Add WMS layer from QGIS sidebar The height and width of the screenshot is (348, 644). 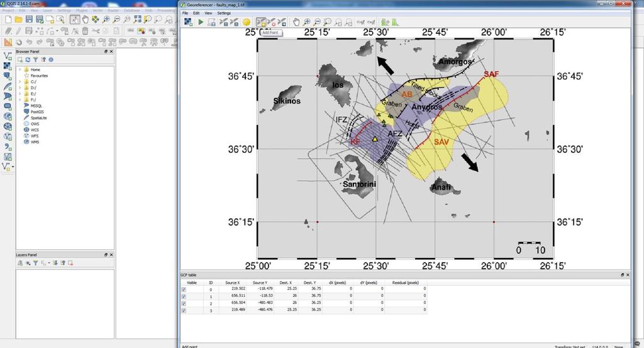tap(7, 116)
